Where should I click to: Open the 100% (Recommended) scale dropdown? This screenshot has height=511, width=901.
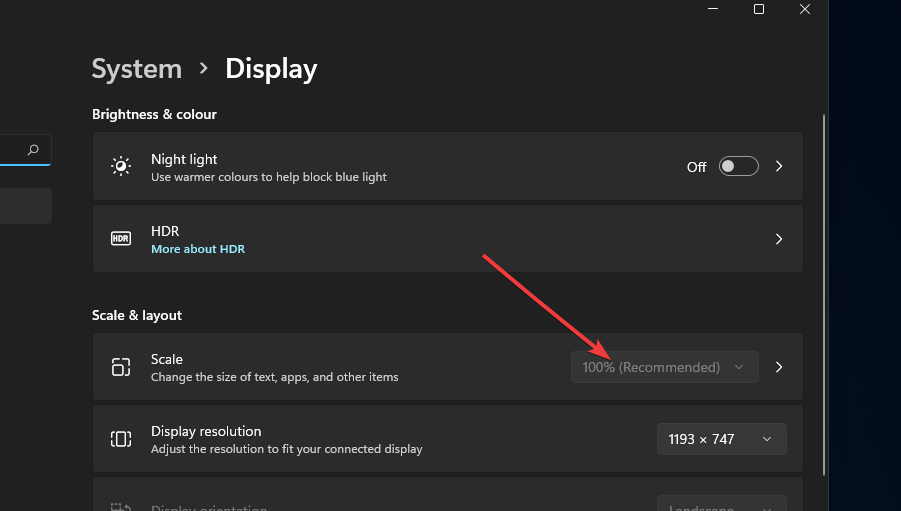click(664, 367)
